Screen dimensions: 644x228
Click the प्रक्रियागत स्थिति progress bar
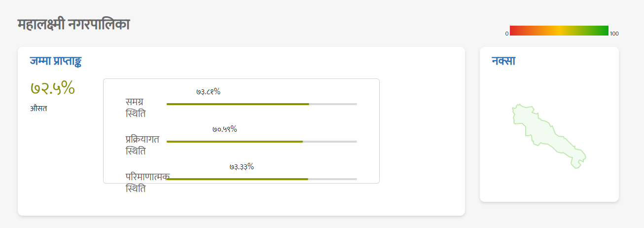coord(262,142)
